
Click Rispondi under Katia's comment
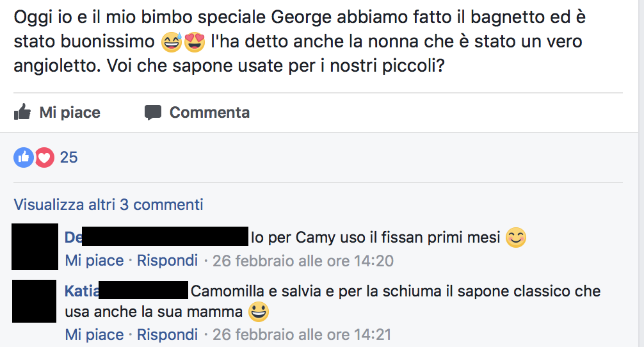tap(167, 335)
